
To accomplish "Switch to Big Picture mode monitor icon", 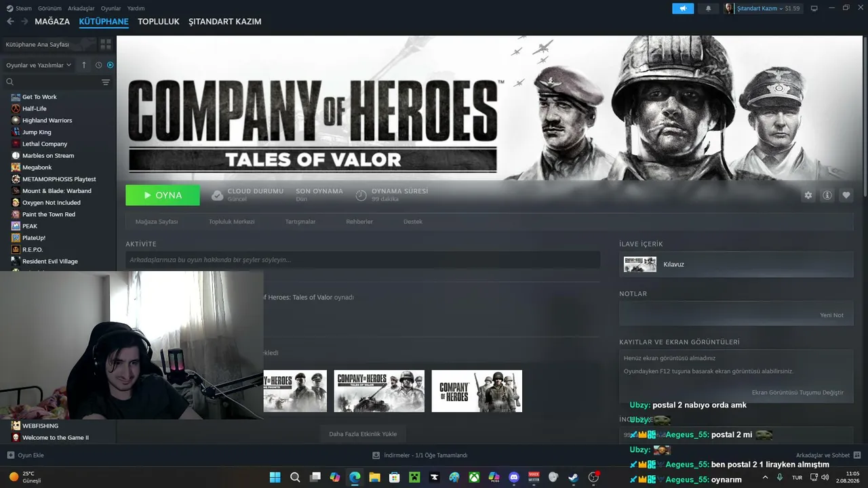I will pyautogui.click(x=814, y=8).
